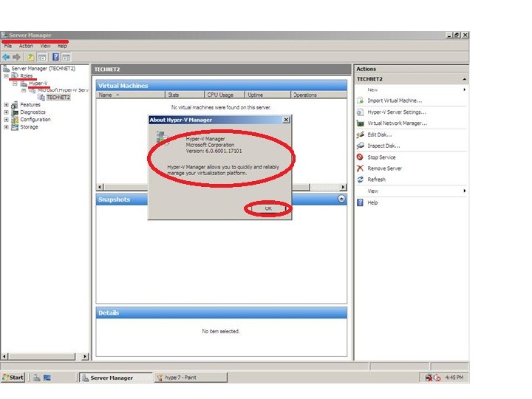Click the CPU Usage column header
The height and width of the screenshot is (399, 532).
[x=225, y=95]
